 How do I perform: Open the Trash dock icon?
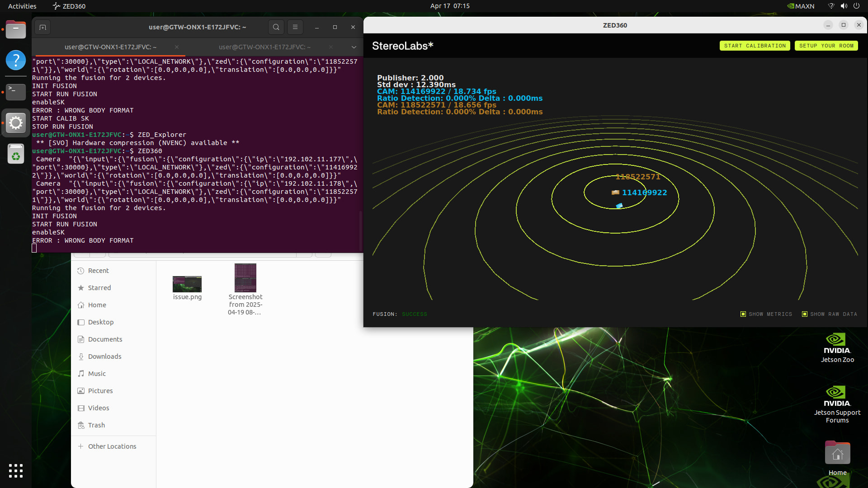click(x=16, y=154)
